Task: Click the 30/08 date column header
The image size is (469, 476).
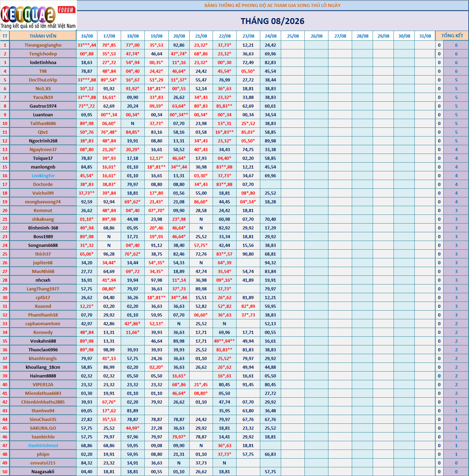Action: coord(404,36)
